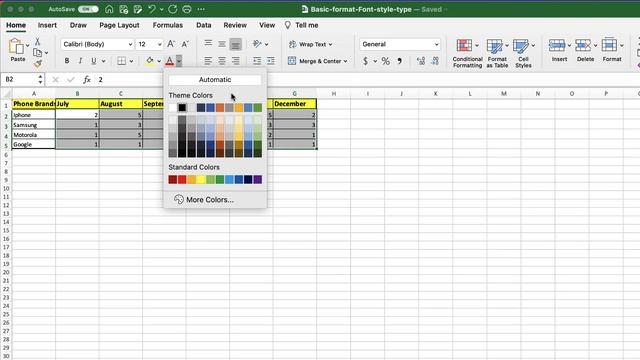Pick standard red color swatch

point(182,179)
